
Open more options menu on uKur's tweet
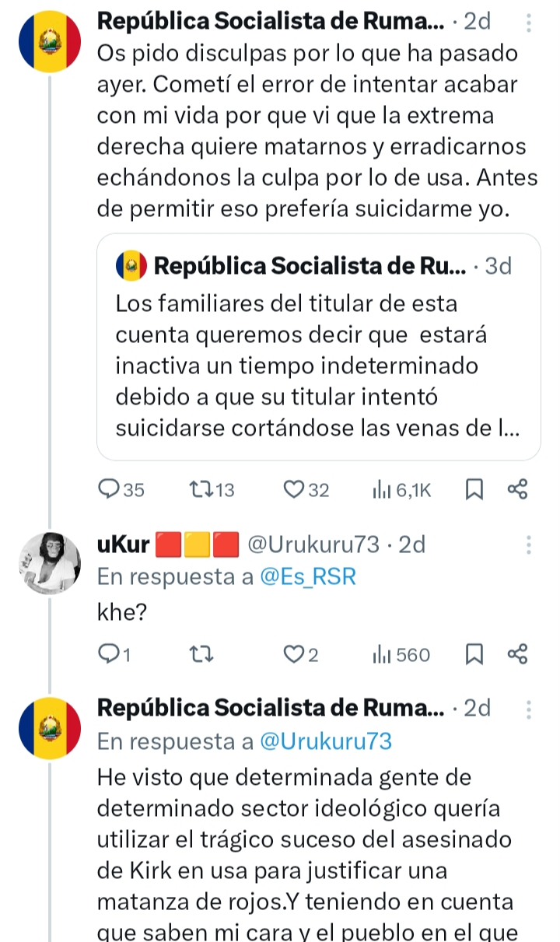click(529, 545)
